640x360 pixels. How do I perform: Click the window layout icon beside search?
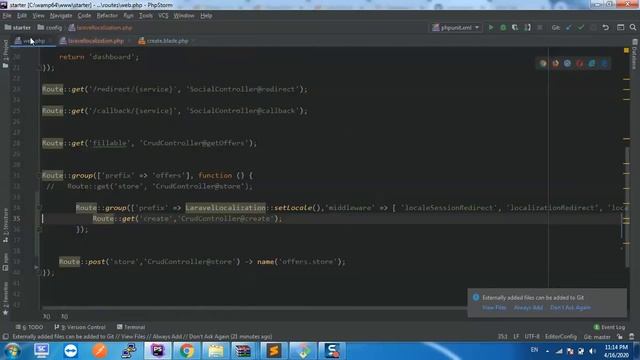pos(620,27)
